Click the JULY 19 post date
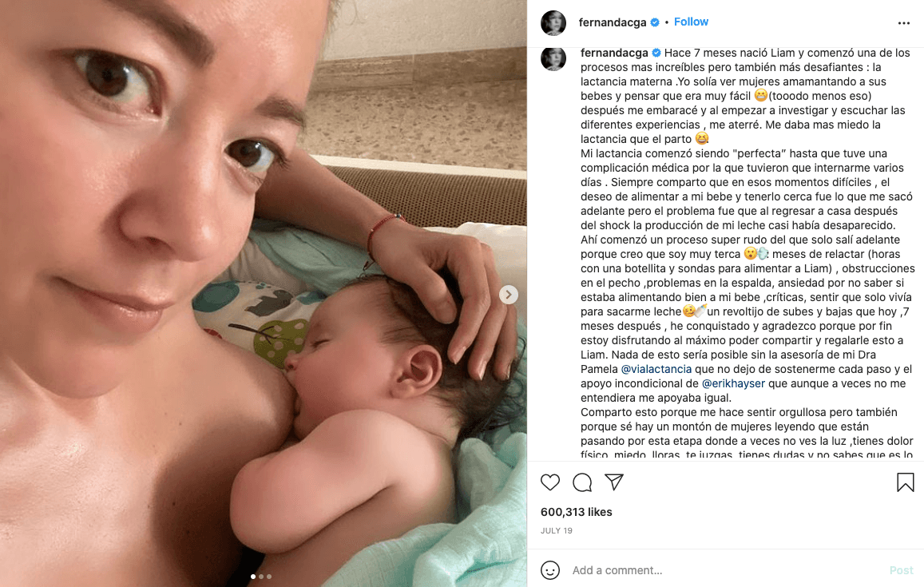The image size is (924, 587). (557, 530)
